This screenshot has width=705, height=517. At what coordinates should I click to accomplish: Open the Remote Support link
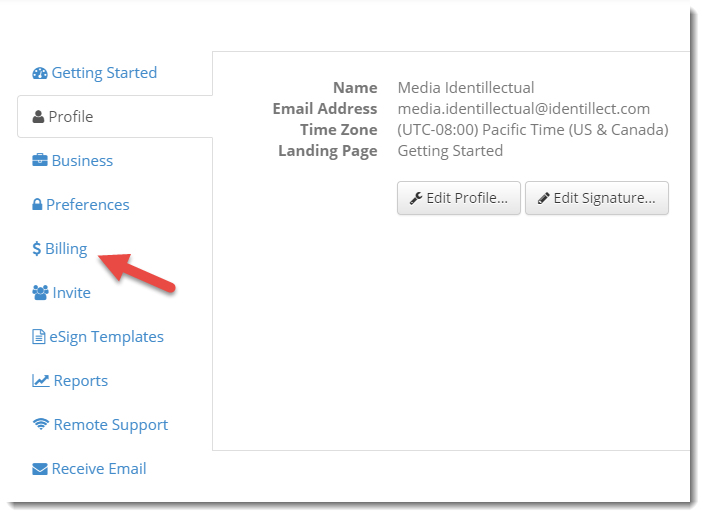point(110,425)
